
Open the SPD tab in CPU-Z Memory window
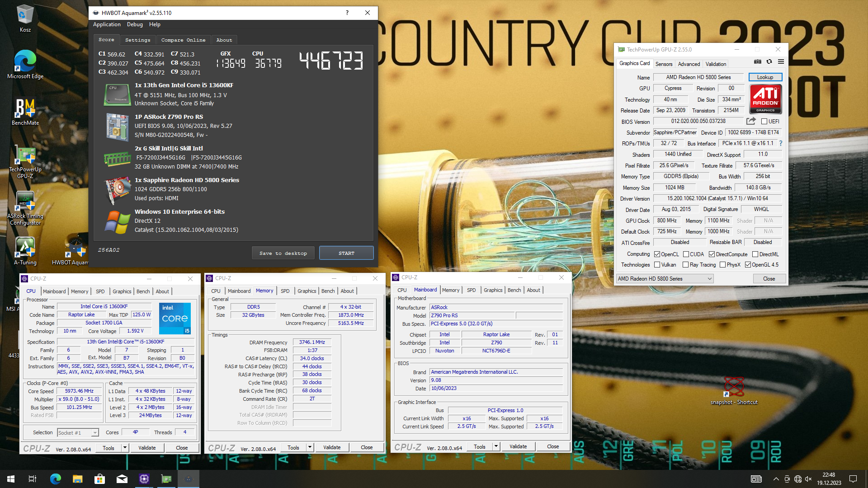285,291
